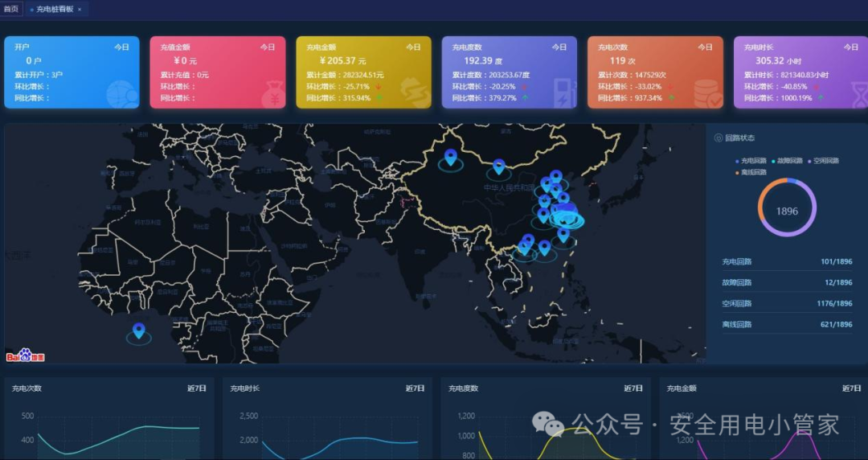The image size is (868, 460).
Task: Click the green up arrow in 充电度数 card
Action: (x=524, y=98)
